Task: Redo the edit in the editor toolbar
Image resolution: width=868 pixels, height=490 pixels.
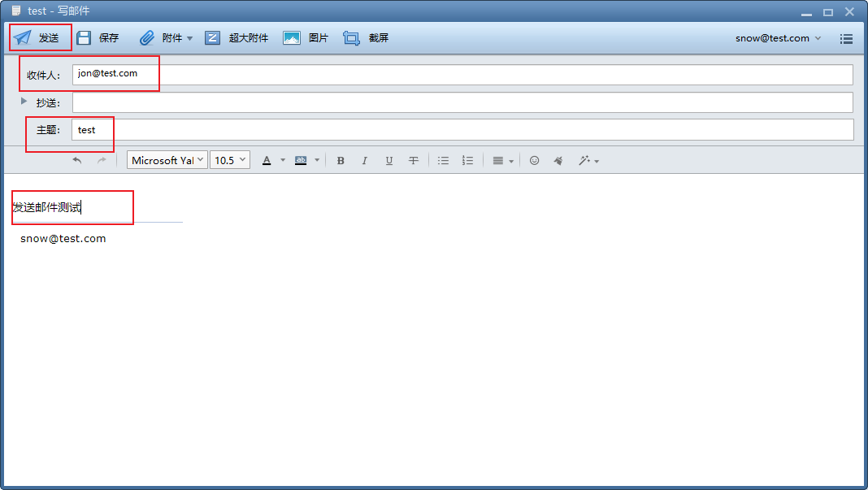Action: click(102, 161)
